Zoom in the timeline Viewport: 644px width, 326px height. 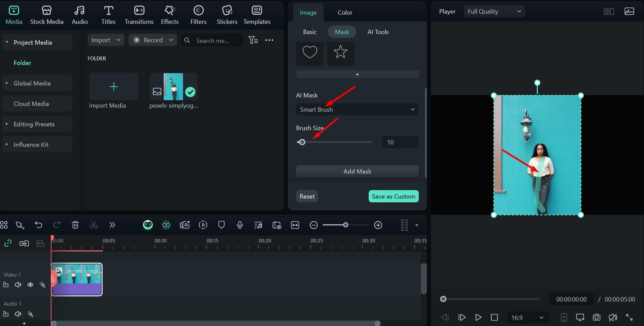378,225
